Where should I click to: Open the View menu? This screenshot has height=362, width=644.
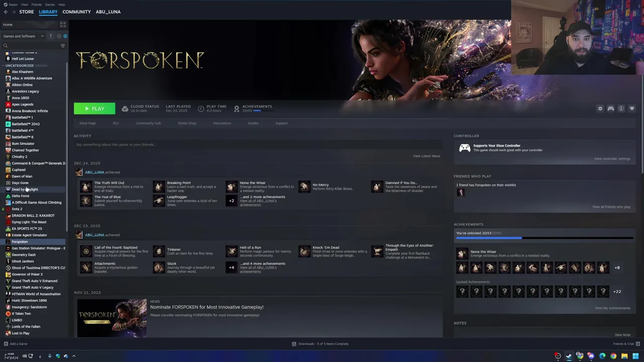tap(24, 5)
